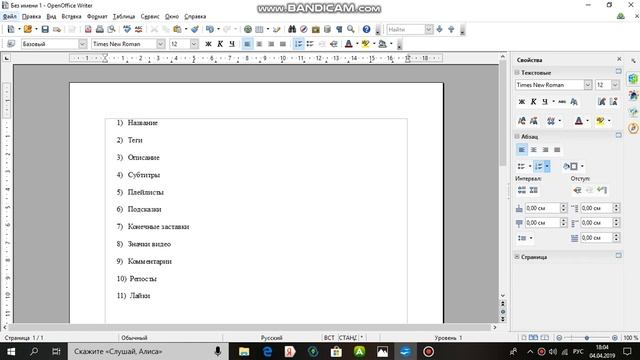Export directly as PDF icon
The height and width of the screenshot is (360, 640).
click(88, 29)
